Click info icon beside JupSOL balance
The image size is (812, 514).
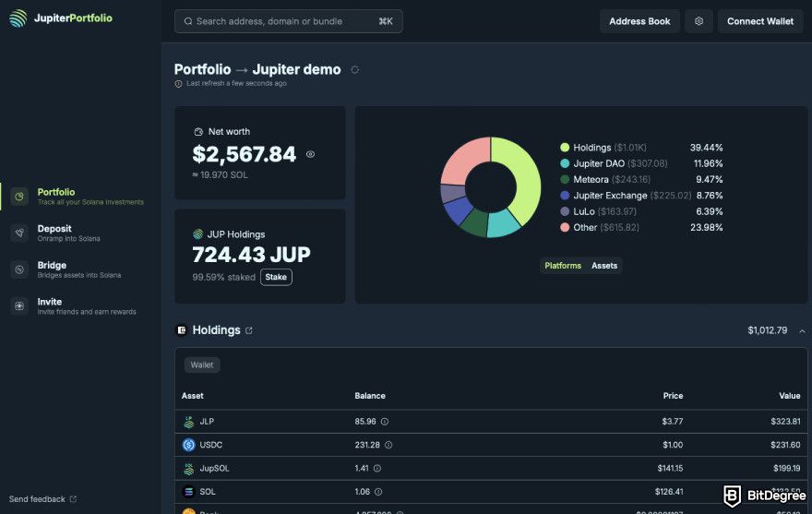377,469
